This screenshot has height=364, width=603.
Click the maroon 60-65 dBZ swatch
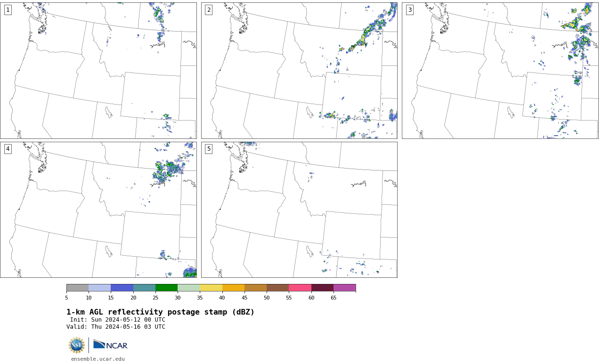tap(322, 288)
